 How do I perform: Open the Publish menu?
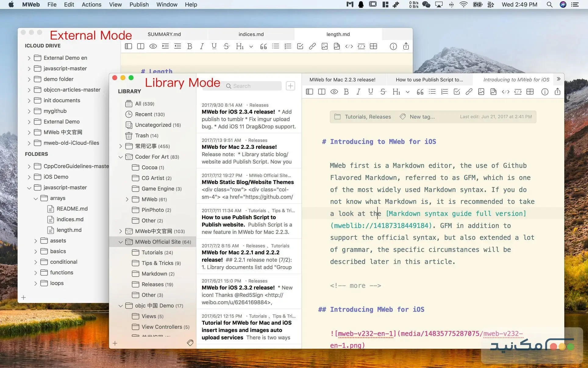[x=139, y=5]
